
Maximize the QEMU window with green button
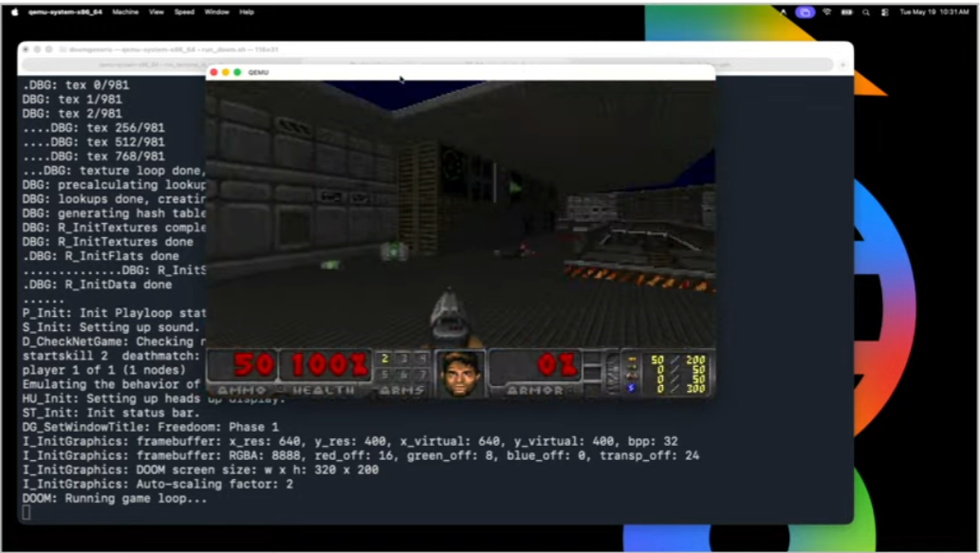click(237, 72)
